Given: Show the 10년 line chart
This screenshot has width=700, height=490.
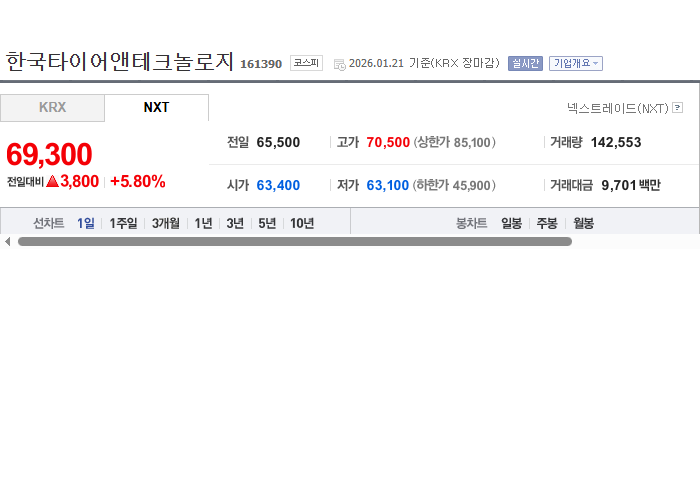Looking at the screenshot, I should click(x=302, y=223).
